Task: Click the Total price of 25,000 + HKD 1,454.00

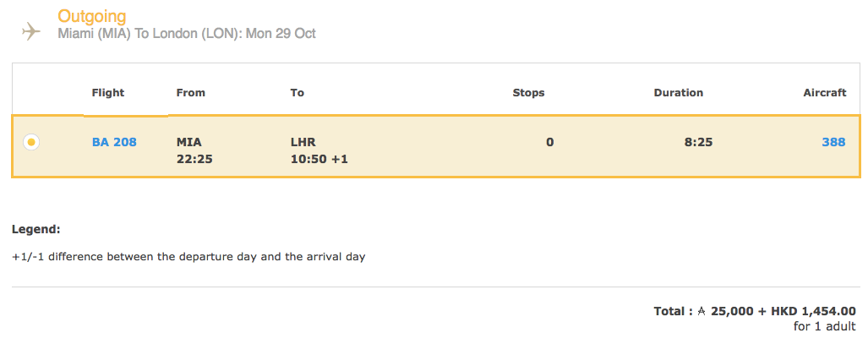Action: [754, 311]
